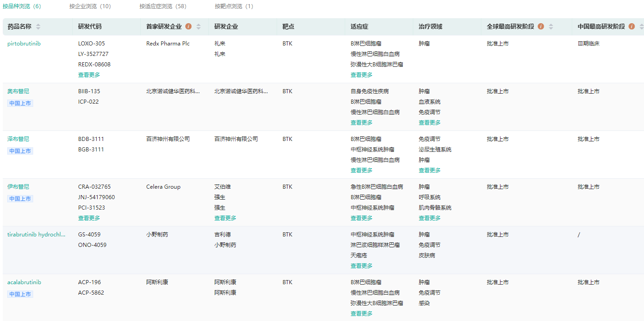Expand more therapeutic areas for 泽布替尼

[x=430, y=171]
